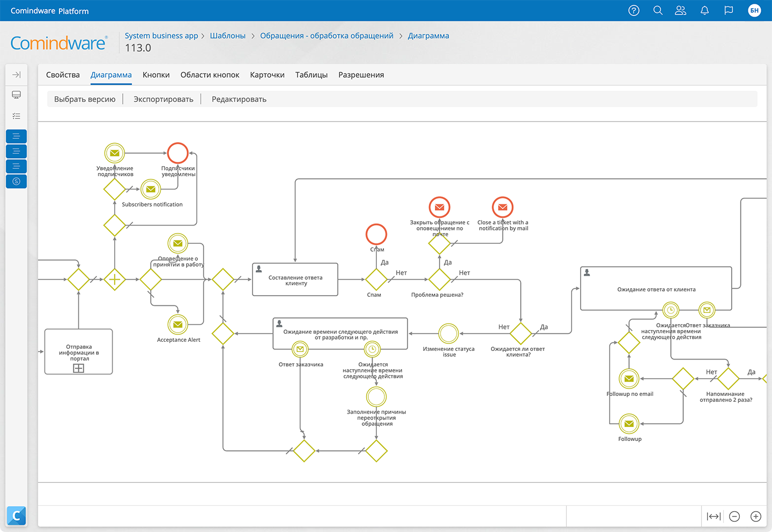772x532 pixels.
Task: Open search with the magnifier icon
Action: [x=658, y=11]
